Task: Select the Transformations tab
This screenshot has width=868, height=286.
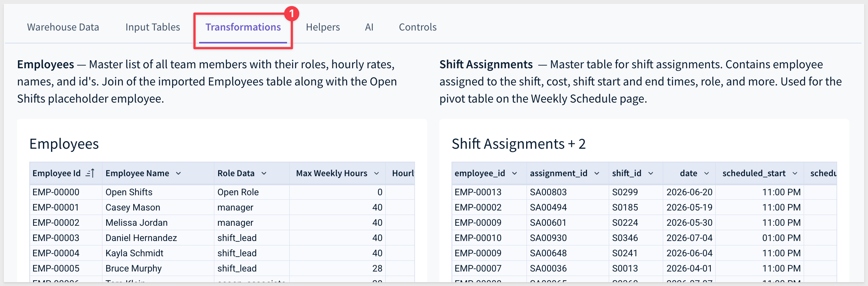Action: (x=243, y=27)
